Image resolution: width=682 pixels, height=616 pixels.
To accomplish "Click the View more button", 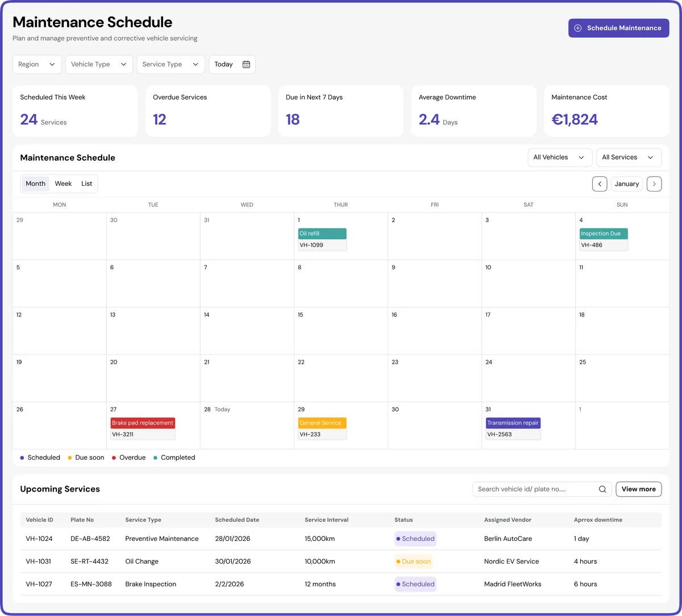I will [x=638, y=489].
